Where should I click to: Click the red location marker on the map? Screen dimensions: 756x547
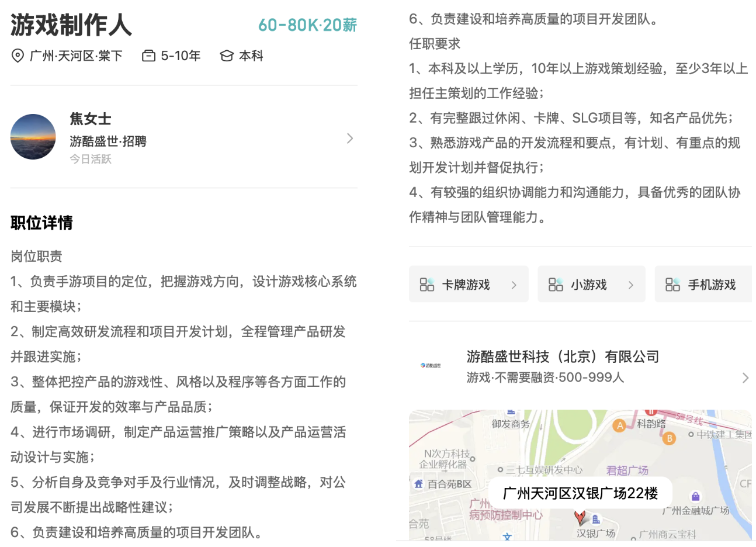580,517
